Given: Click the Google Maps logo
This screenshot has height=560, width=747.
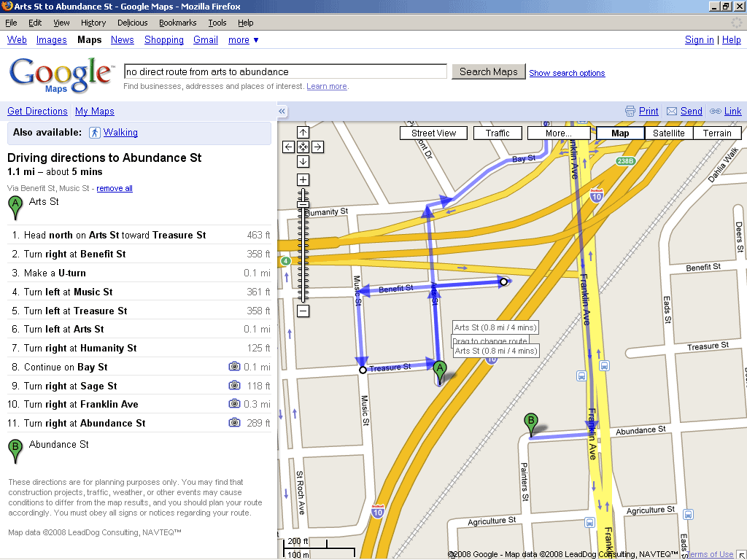Looking at the screenshot, I should click(x=62, y=75).
